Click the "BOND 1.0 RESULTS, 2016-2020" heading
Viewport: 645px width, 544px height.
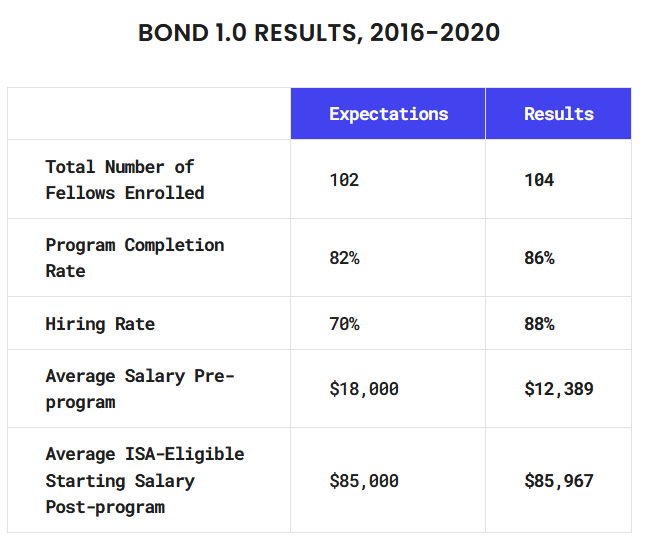[x=319, y=33]
